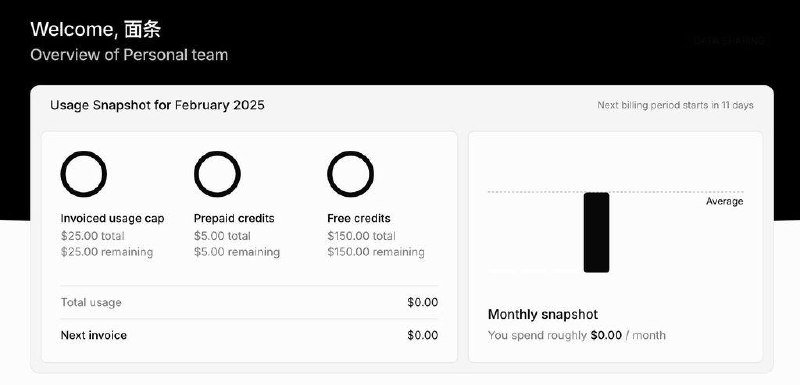Select the Total usage row
The width and height of the screenshot is (800, 385).
tap(249, 302)
